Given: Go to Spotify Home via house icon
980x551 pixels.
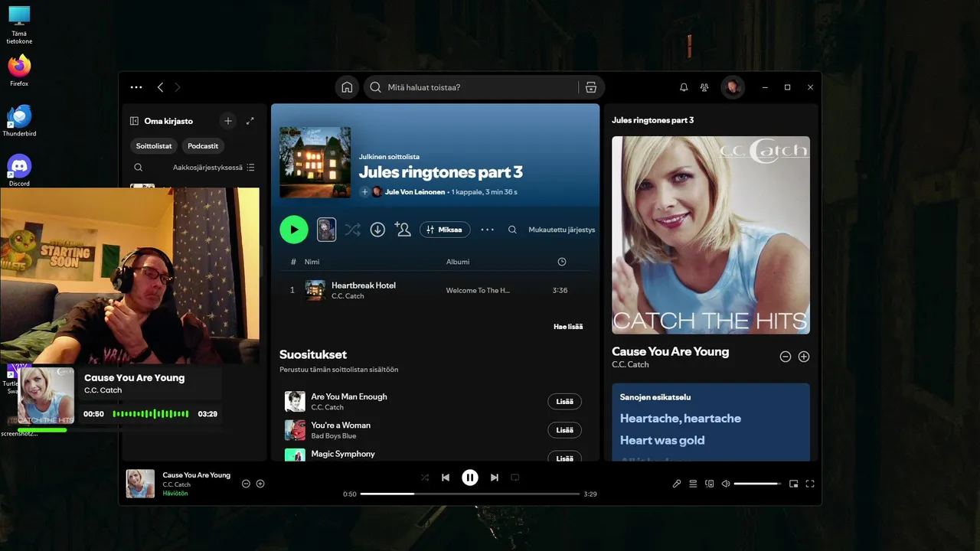Looking at the screenshot, I should coord(347,87).
